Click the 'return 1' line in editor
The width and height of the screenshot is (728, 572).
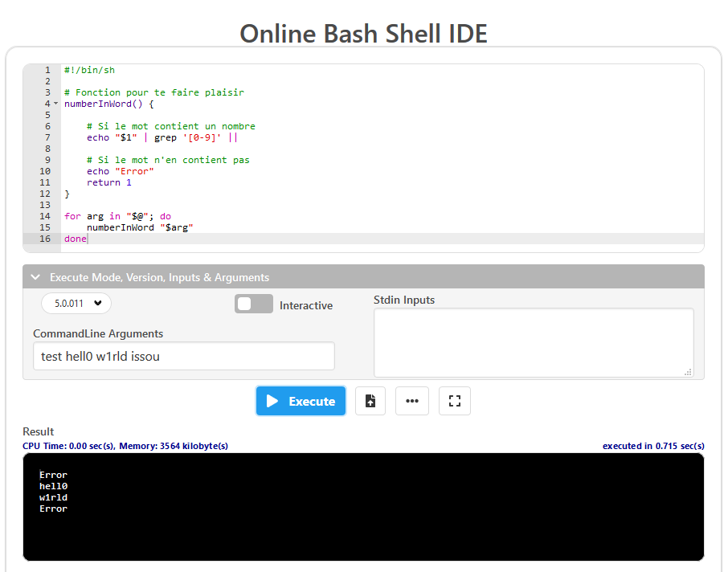coord(109,182)
